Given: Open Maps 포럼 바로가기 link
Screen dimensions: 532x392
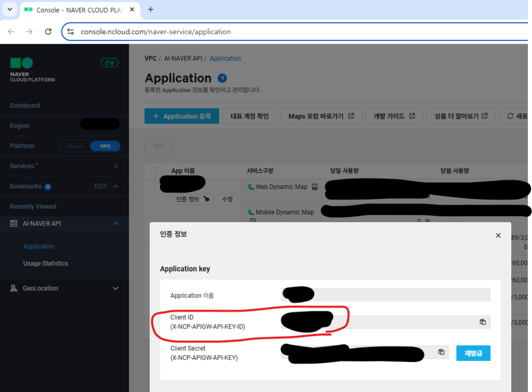Looking at the screenshot, I should click(321, 116).
